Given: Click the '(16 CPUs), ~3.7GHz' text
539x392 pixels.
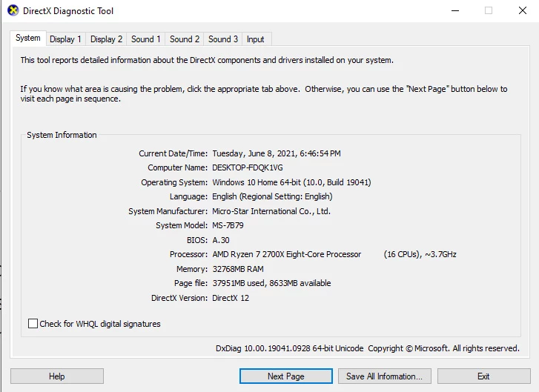Looking at the screenshot, I should tap(420, 254).
